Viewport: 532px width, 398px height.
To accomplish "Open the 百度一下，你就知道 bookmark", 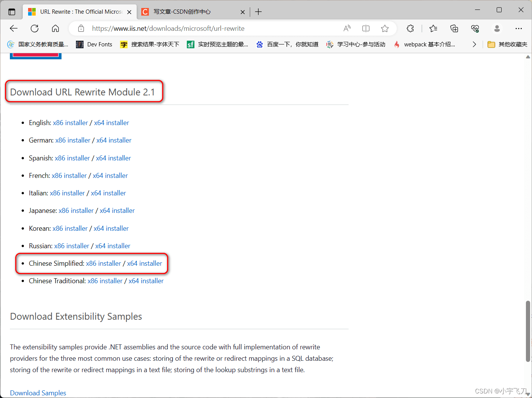I will [x=287, y=44].
